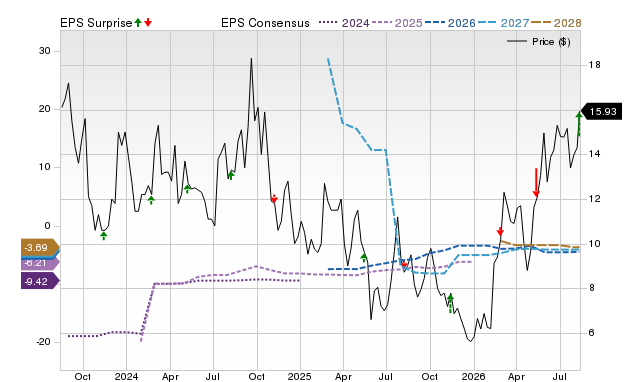Click the red EPS Surprise down arrow in the legend
Screen dimensions: 640x382
[x=148, y=22]
